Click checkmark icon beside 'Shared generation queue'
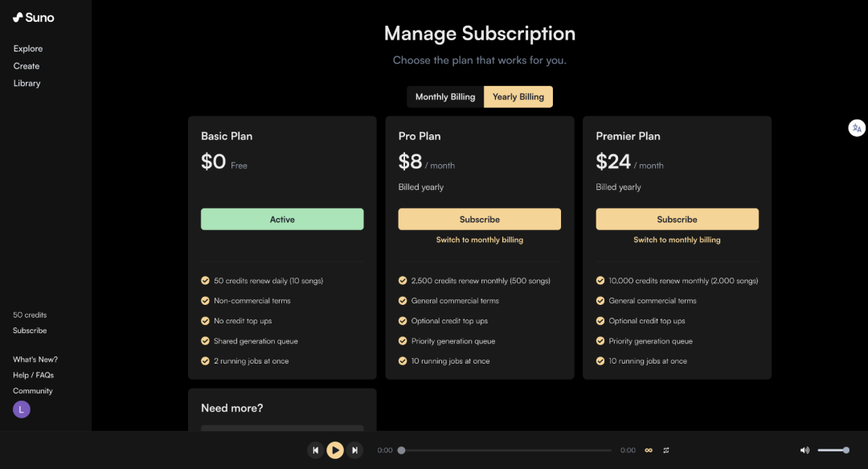The width and height of the screenshot is (868, 469). (x=206, y=341)
